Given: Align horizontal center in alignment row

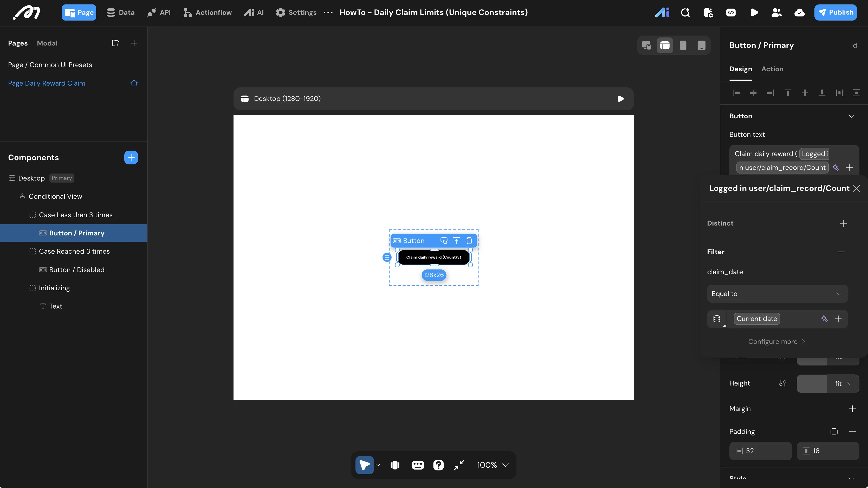Looking at the screenshot, I should coord(753,93).
